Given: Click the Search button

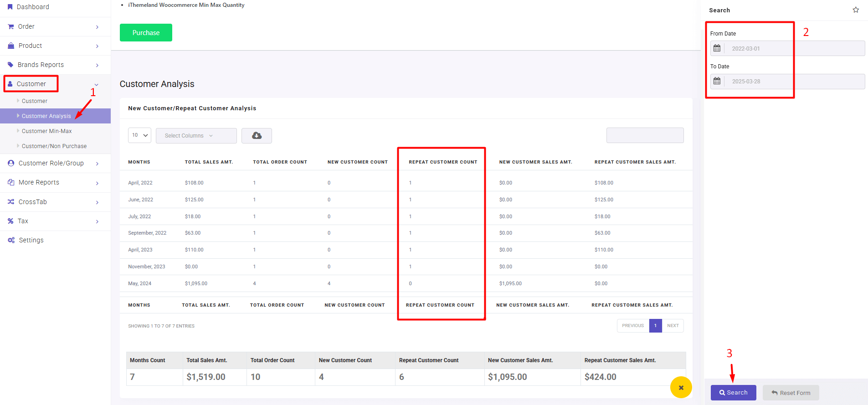Looking at the screenshot, I should (x=733, y=393).
